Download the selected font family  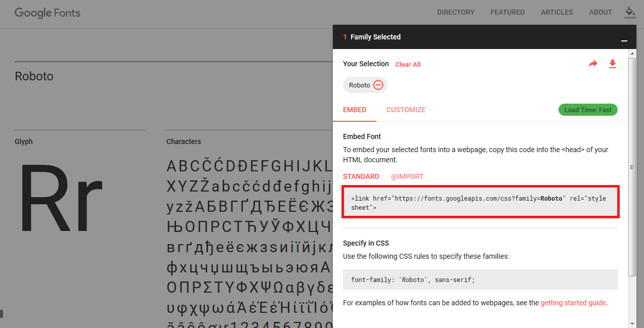coord(613,64)
